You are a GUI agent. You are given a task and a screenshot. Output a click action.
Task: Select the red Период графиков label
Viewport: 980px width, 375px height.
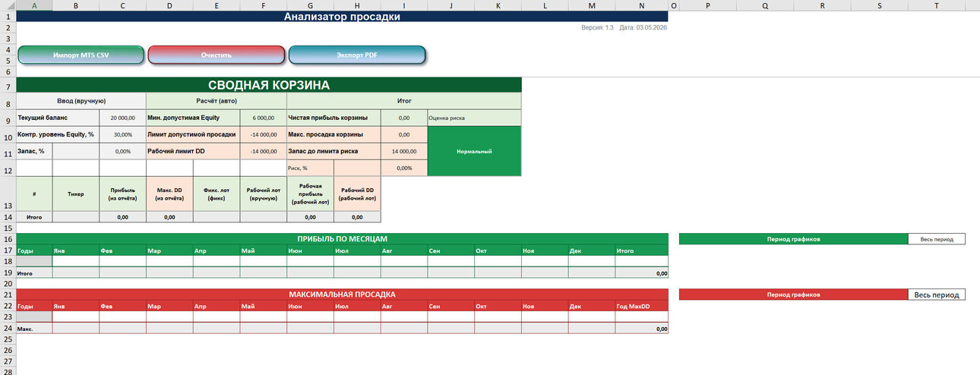pos(793,295)
